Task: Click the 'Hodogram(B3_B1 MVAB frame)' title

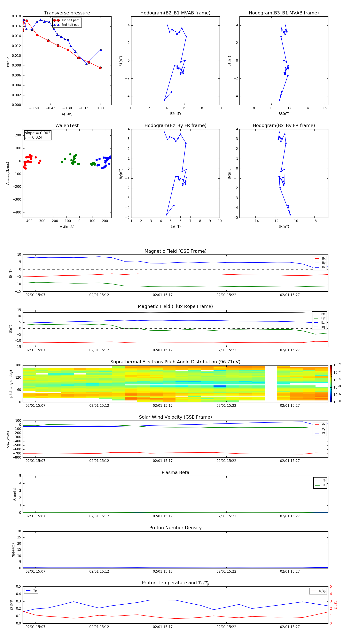Action: coord(284,13)
